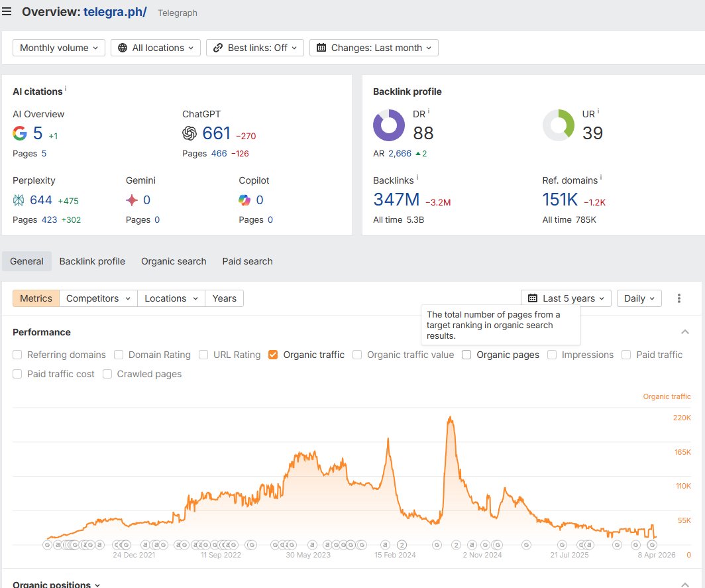Enable the Crawled pages checkbox
The height and width of the screenshot is (588, 705).
click(x=107, y=375)
